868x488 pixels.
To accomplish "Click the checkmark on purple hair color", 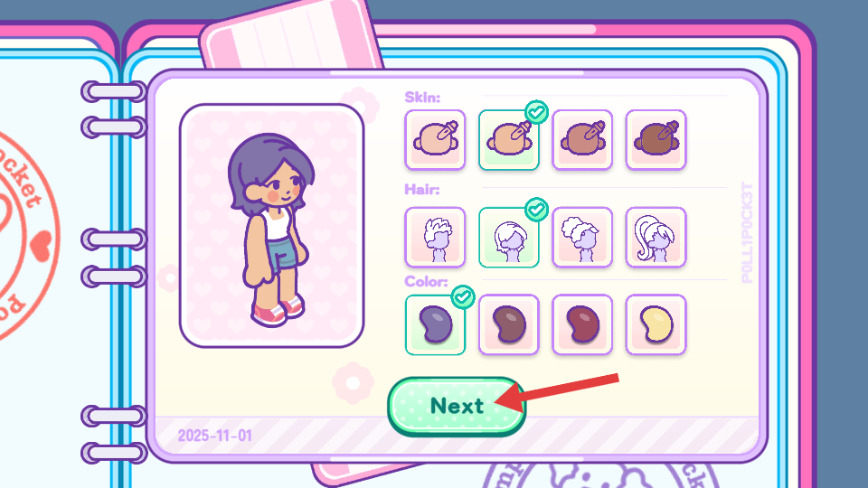I will (x=463, y=297).
